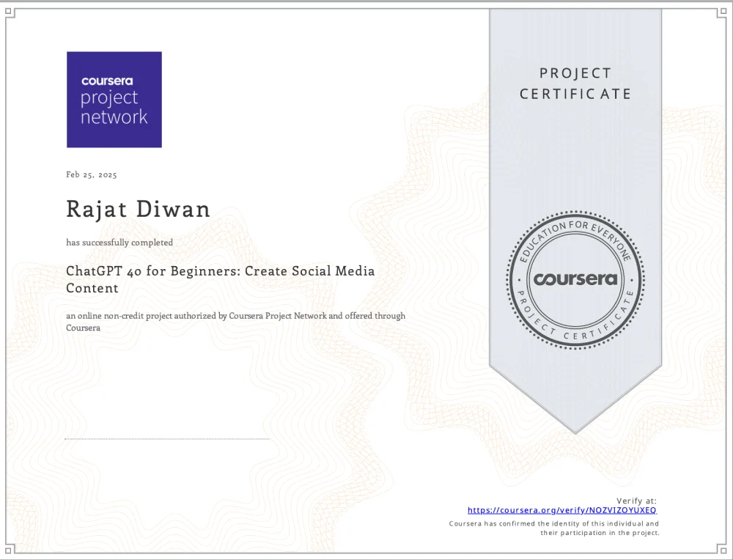Click the Coursera Project Network logo
733x560 pixels.
114,100
